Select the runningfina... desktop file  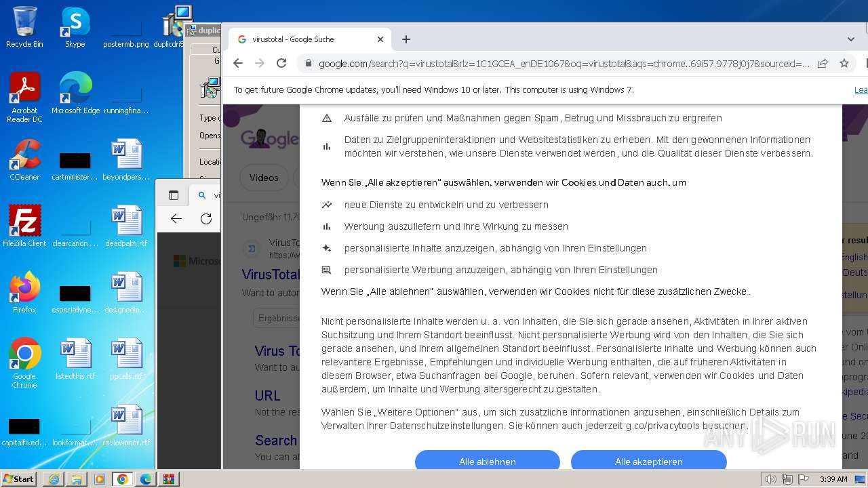(x=126, y=100)
